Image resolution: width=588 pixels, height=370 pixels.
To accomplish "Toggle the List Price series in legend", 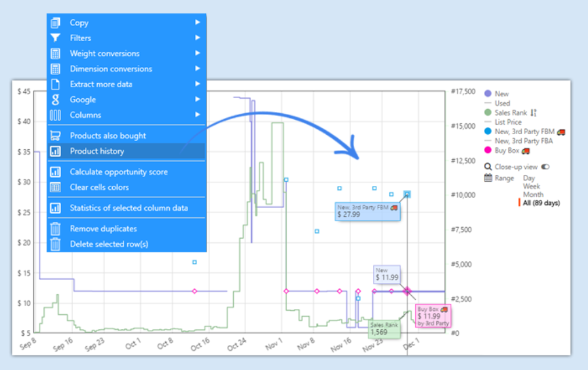I will point(503,122).
